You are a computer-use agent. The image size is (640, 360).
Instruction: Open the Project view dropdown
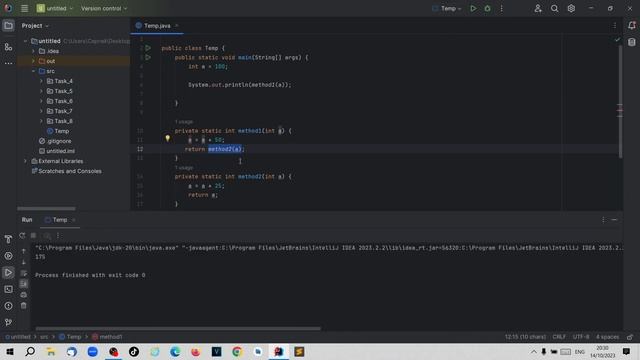tap(35, 26)
